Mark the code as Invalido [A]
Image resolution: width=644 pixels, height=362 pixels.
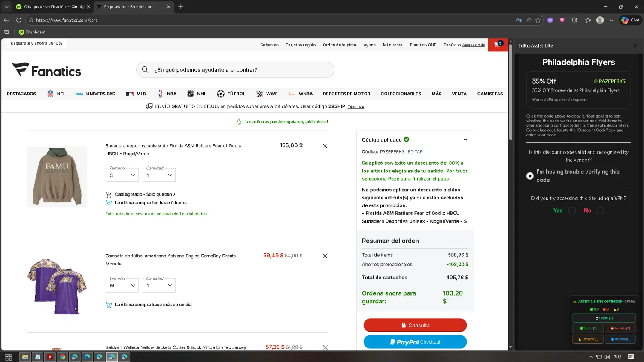click(620, 328)
